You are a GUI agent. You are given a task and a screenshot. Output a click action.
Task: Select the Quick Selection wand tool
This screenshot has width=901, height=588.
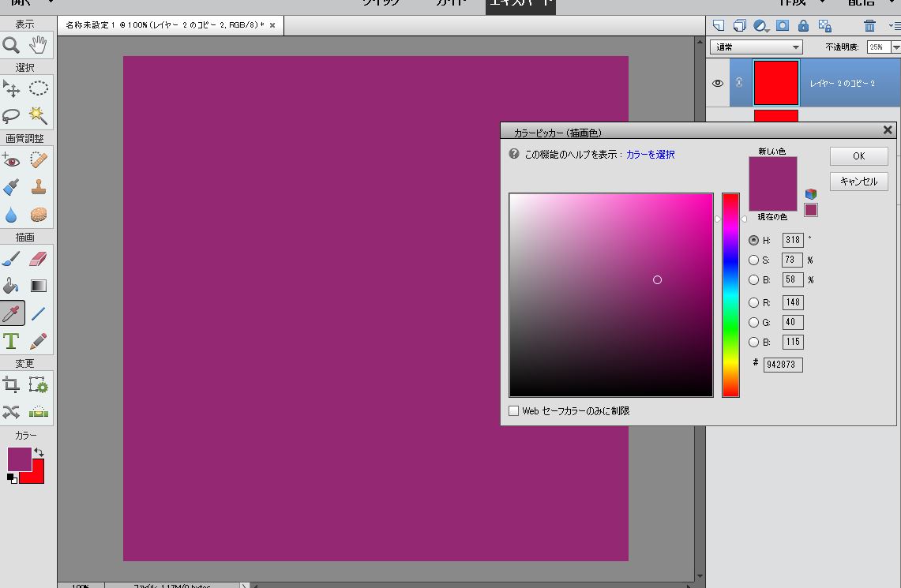coord(38,115)
